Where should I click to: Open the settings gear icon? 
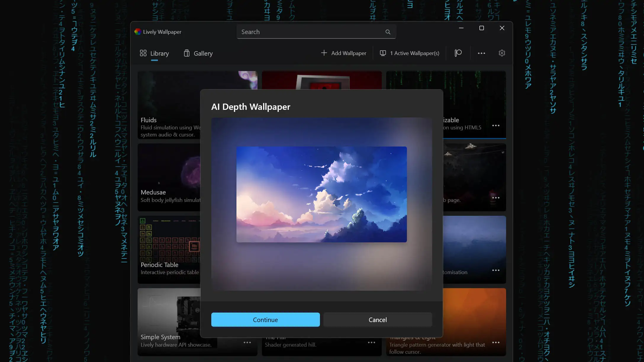click(502, 53)
